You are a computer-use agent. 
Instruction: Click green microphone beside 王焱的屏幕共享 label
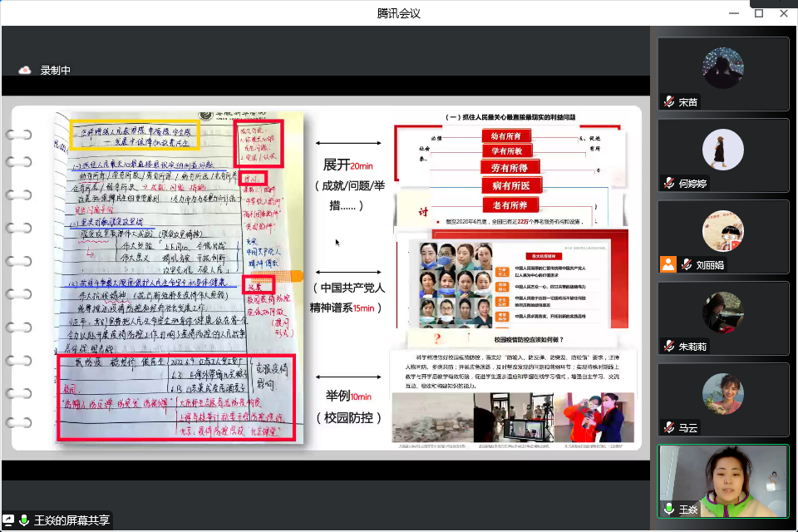[x=24, y=521]
